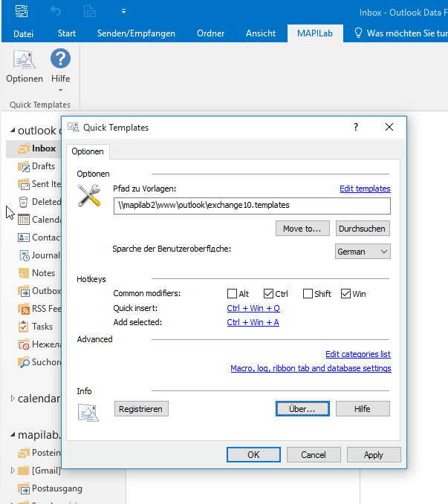Switch to the Ansicht tab

coord(261,33)
